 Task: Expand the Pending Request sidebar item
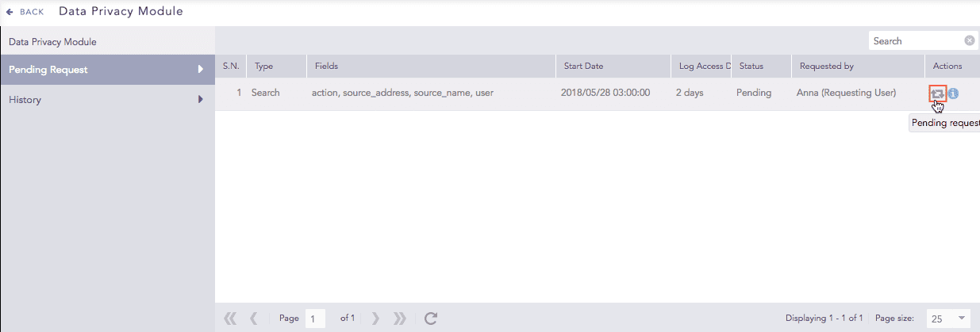coord(201,70)
